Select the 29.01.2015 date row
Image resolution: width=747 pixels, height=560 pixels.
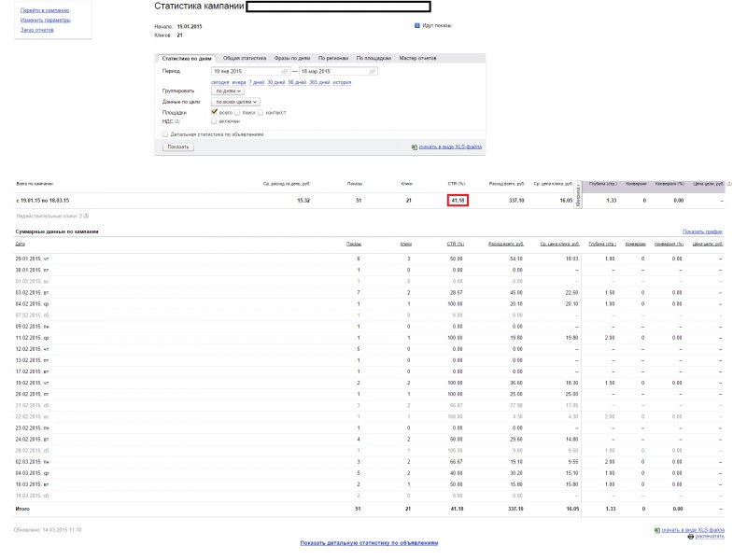(369, 259)
